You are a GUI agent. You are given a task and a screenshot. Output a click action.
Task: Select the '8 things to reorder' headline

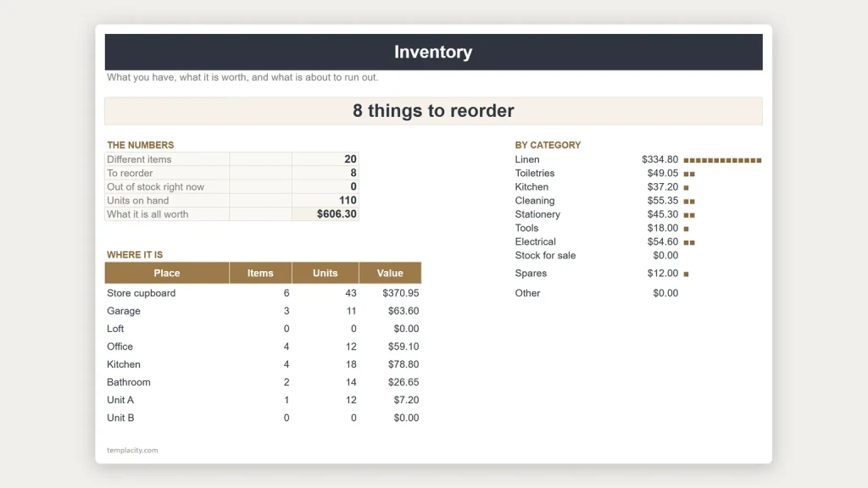click(x=433, y=111)
